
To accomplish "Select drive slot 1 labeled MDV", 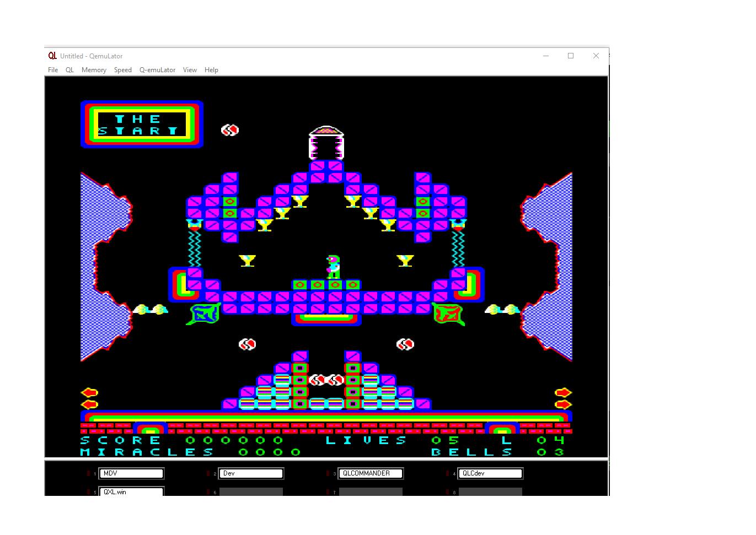I will click(131, 473).
